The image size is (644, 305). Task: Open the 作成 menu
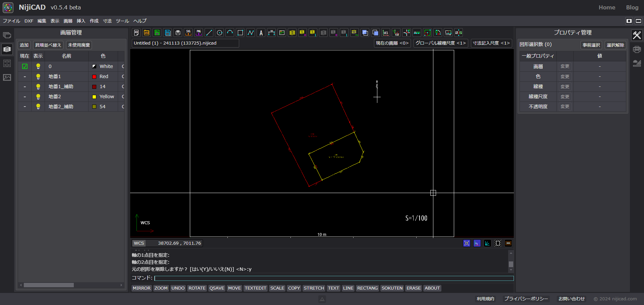coord(94,21)
